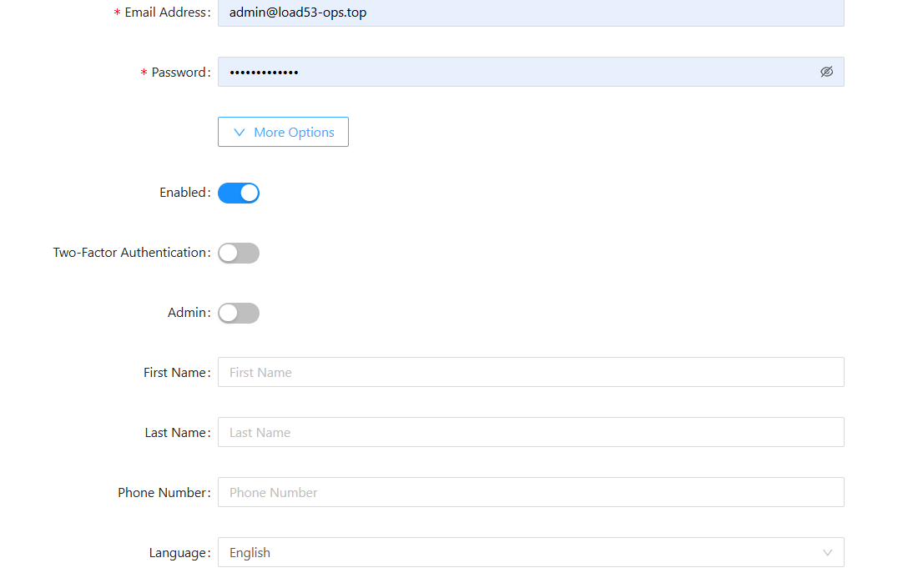Click the "Language" label text

[178, 553]
